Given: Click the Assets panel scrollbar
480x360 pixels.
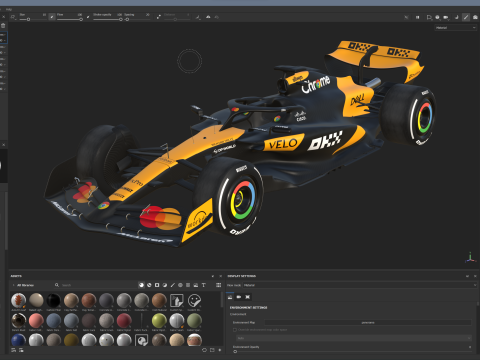Looking at the screenshot, I should (222, 300).
